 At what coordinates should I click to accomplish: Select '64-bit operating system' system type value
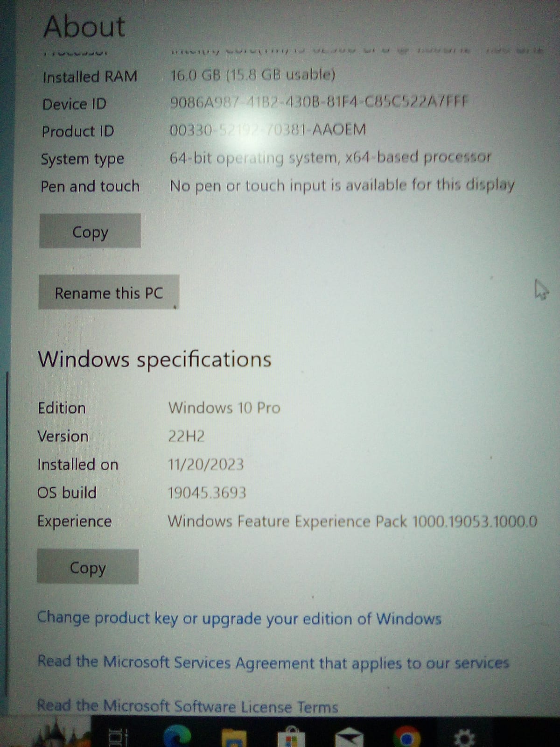coord(330,158)
